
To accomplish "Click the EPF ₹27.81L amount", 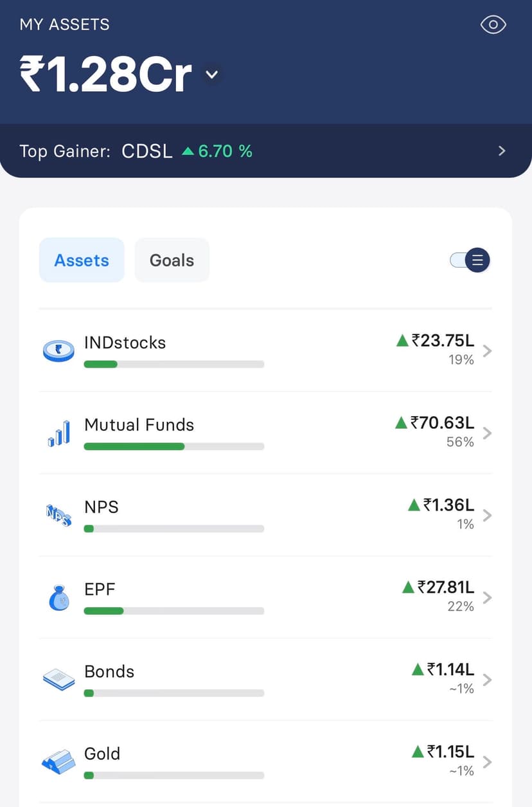I will 445,586.
